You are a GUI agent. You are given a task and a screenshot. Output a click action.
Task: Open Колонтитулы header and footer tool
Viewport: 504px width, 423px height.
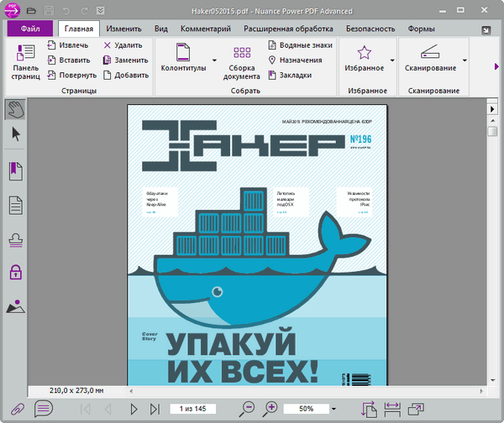tap(183, 58)
